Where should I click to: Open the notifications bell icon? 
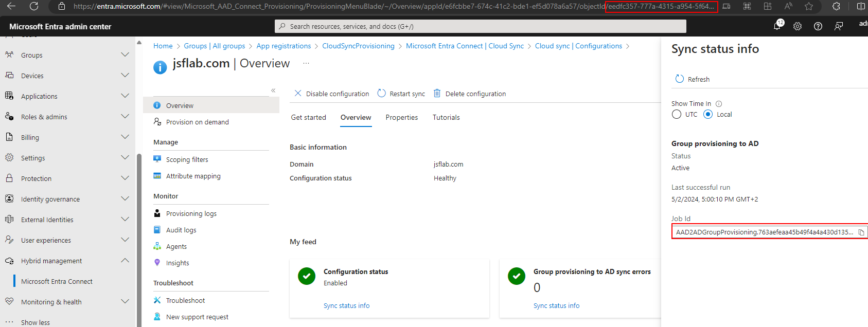[x=777, y=26]
